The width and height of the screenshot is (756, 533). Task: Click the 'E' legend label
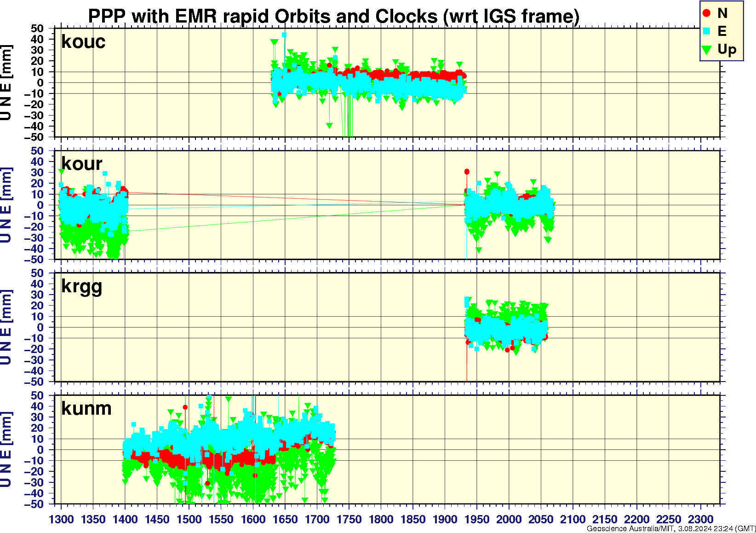[722, 31]
